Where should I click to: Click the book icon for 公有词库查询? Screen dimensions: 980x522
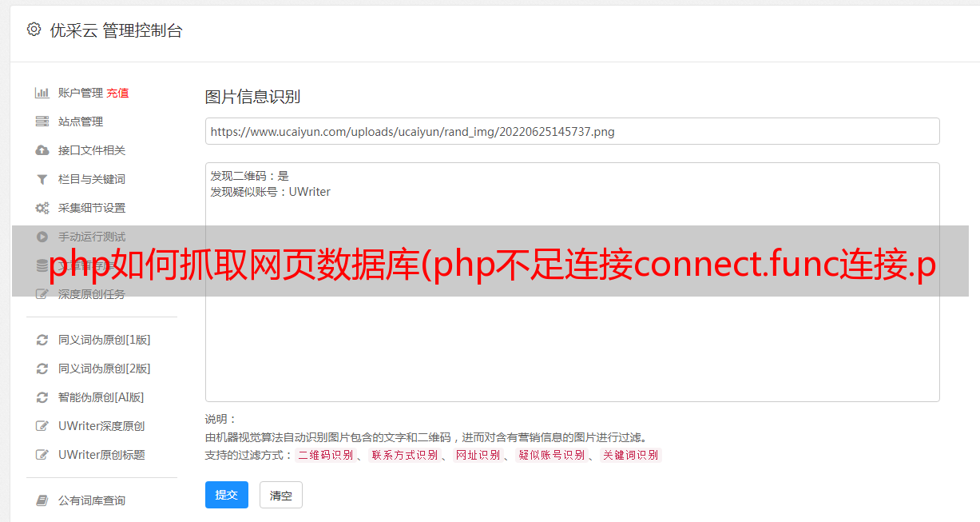click(x=42, y=500)
